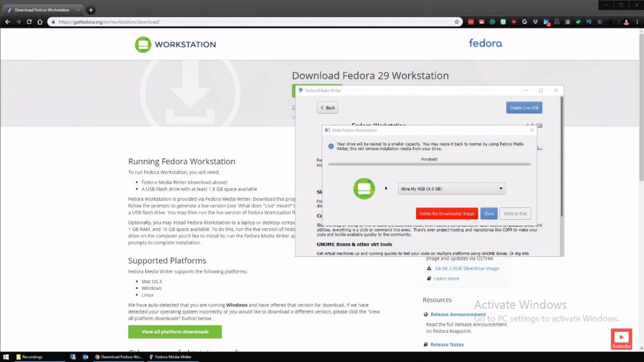Click View all platform downloads button
Viewport: 644px width, 362px height.
click(175, 332)
